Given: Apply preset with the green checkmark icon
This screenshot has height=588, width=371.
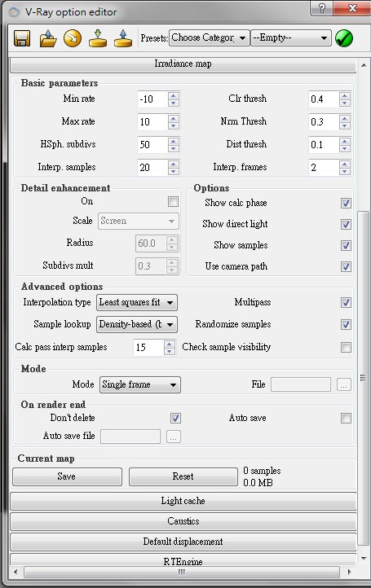Looking at the screenshot, I should pyautogui.click(x=344, y=38).
